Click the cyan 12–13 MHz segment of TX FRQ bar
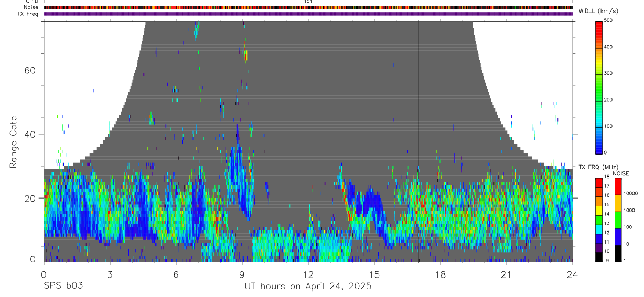Viewport: 644px width, 297px height. (599, 228)
